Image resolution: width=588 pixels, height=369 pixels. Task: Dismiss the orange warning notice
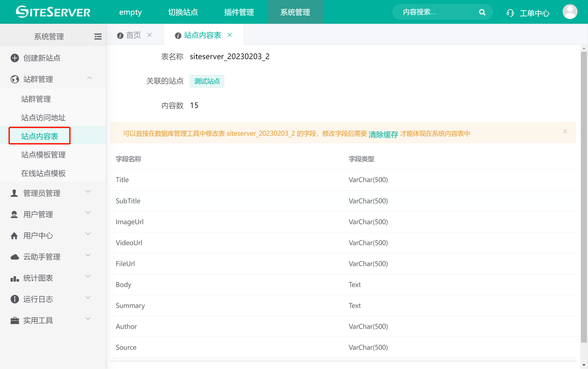tap(565, 131)
